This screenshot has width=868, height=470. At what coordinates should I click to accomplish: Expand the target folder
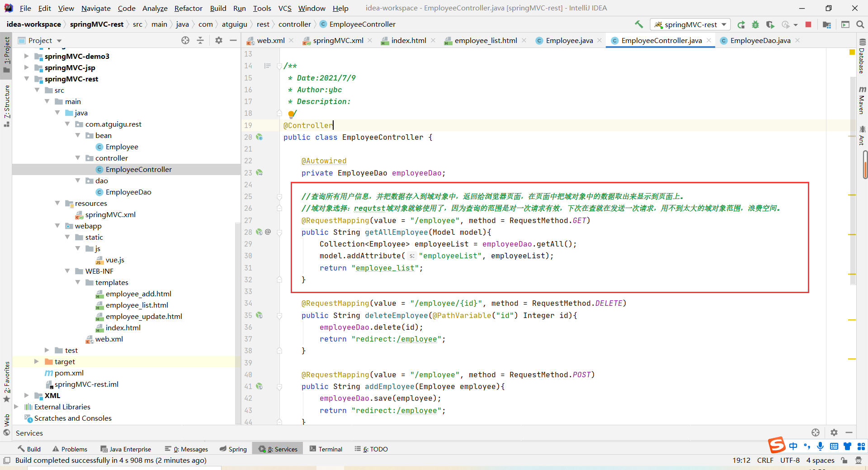pos(37,361)
